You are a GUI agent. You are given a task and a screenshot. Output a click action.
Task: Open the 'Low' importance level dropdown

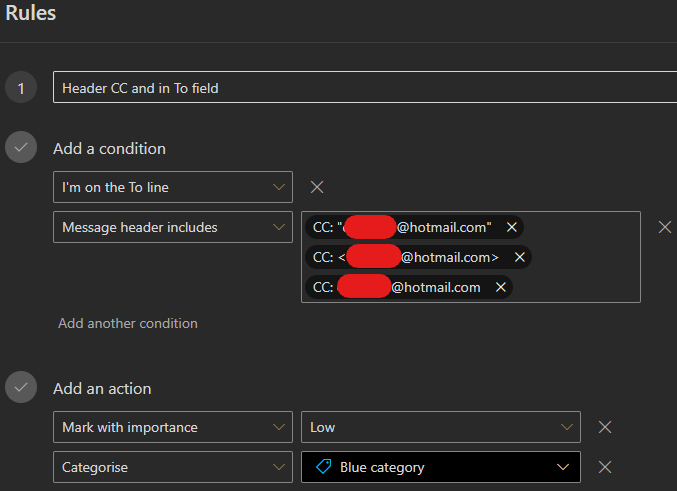click(x=441, y=427)
